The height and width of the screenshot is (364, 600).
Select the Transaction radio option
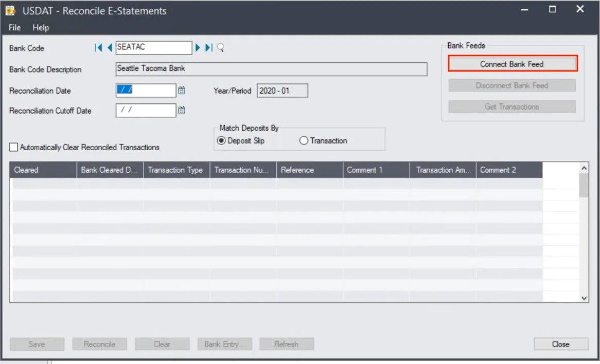point(304,141)
